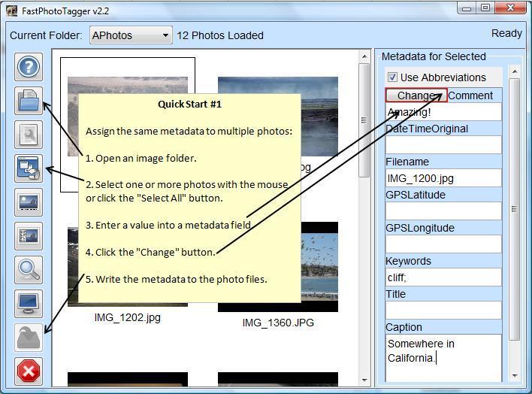Click the Select All photos icon
The width and height of the screenshot is (532, 394).
point(29,168)
